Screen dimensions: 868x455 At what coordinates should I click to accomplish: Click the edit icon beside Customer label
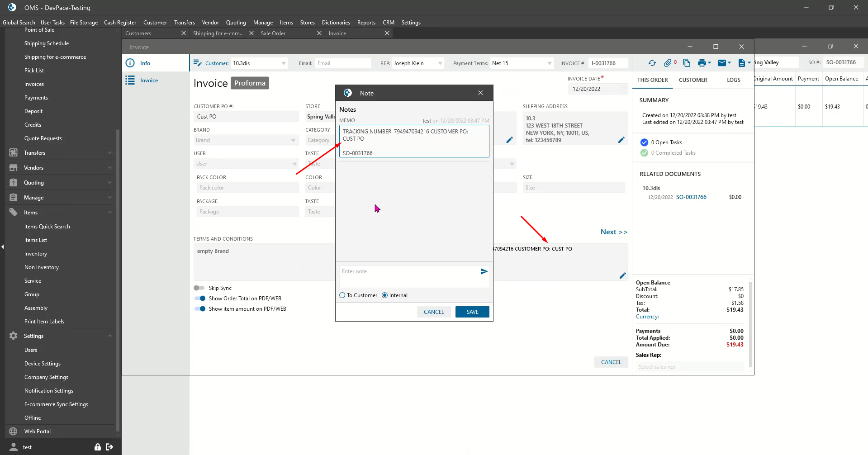tap(198, 63)
